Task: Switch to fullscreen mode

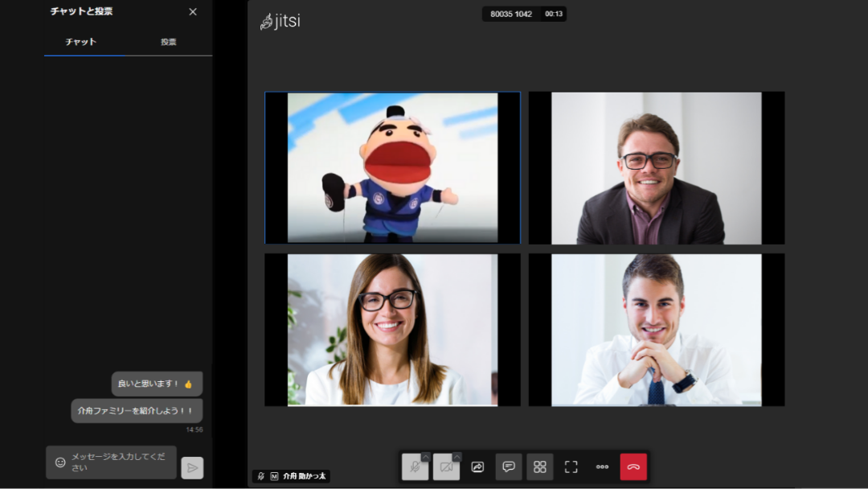Action: (571, 466)
